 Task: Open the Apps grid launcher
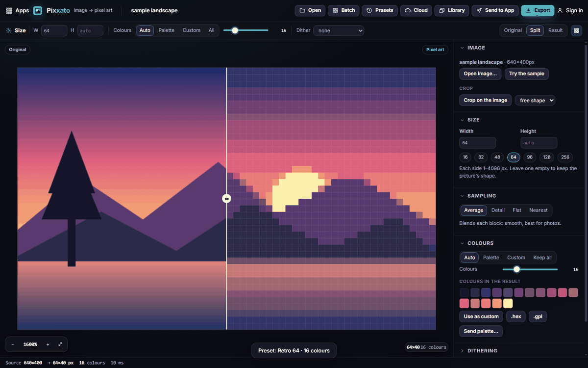tap(17, 10)
